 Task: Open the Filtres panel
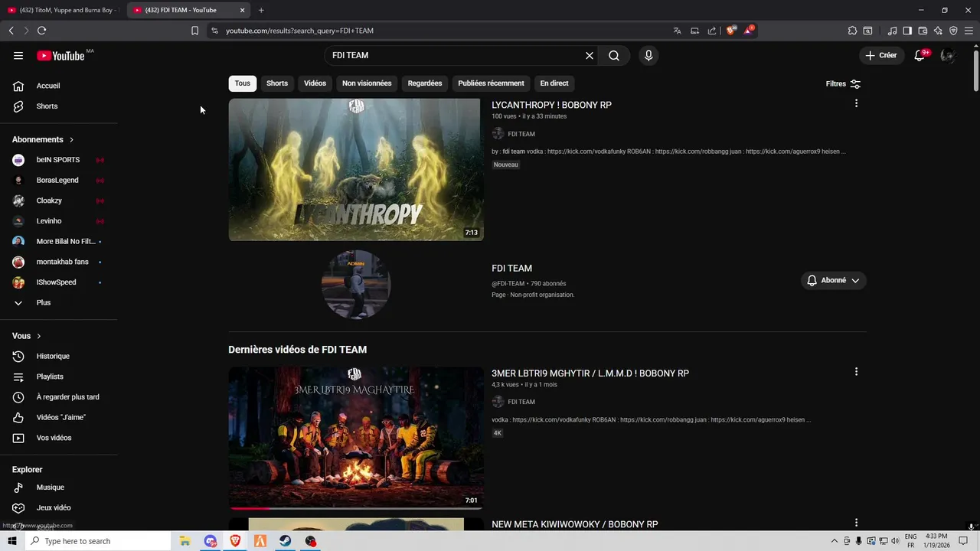843,83
